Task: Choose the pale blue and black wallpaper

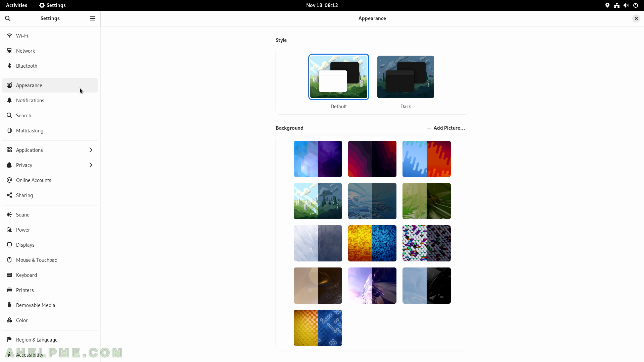Action: click(x=427, y=286)
